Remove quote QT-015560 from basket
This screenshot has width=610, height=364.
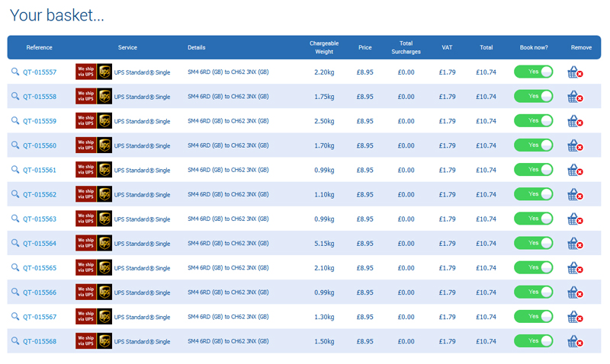pyautogui.click(x=575, y=145)
